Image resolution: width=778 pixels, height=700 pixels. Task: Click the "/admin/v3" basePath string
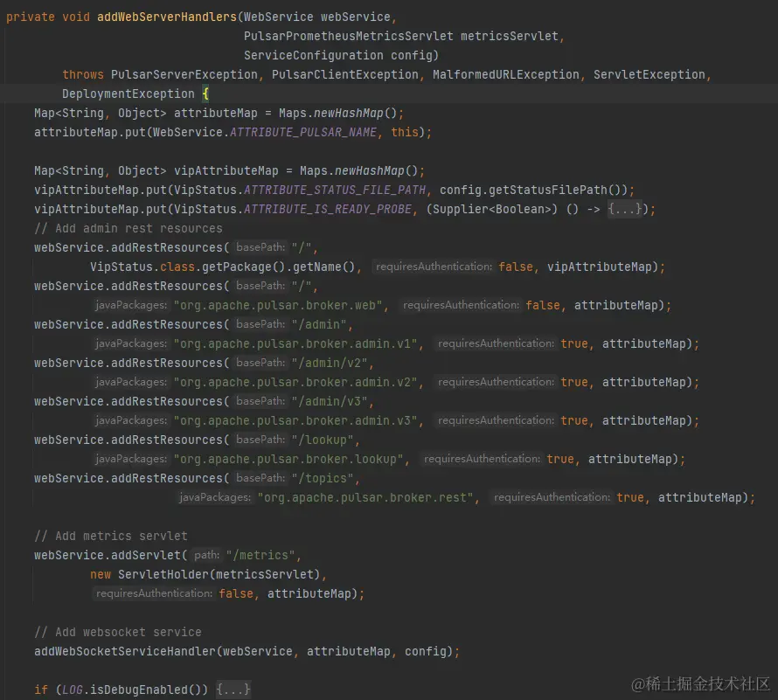click(330, 401)
